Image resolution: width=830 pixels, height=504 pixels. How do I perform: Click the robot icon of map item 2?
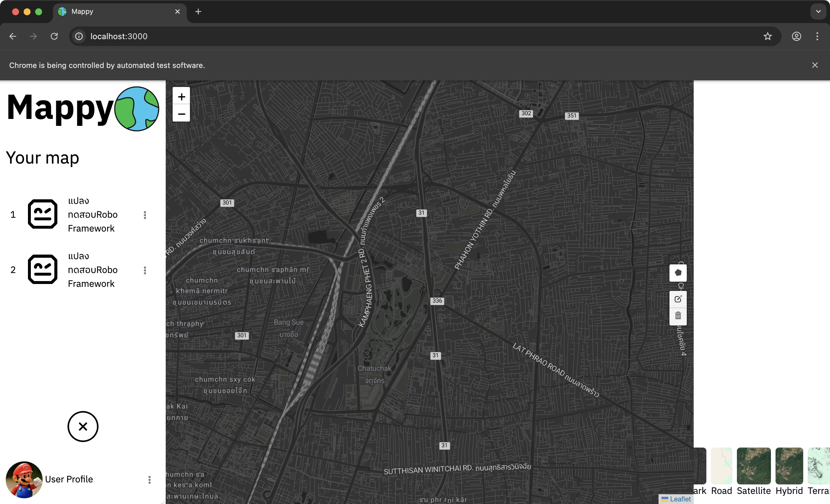click(x=42, y=269)
